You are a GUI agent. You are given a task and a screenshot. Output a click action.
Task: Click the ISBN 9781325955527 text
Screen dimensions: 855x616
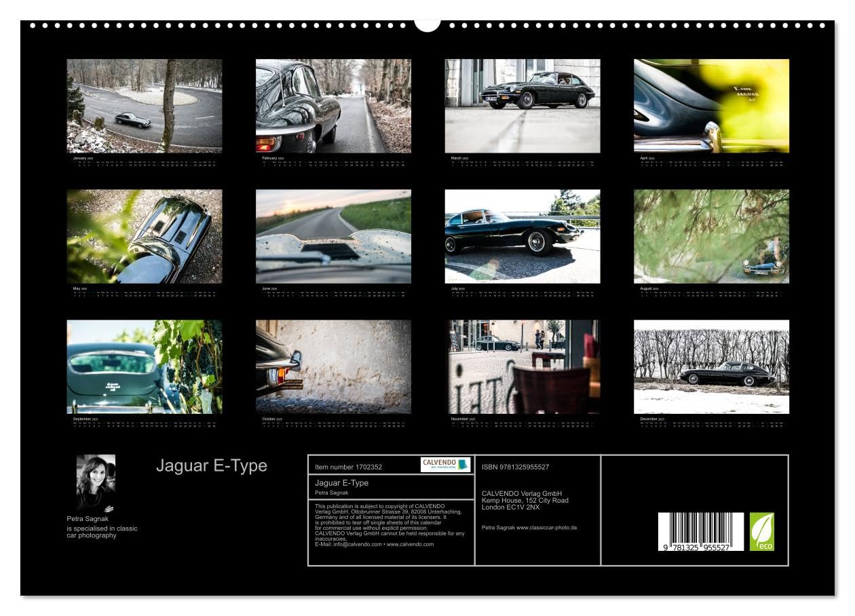(x=515, y=467)
